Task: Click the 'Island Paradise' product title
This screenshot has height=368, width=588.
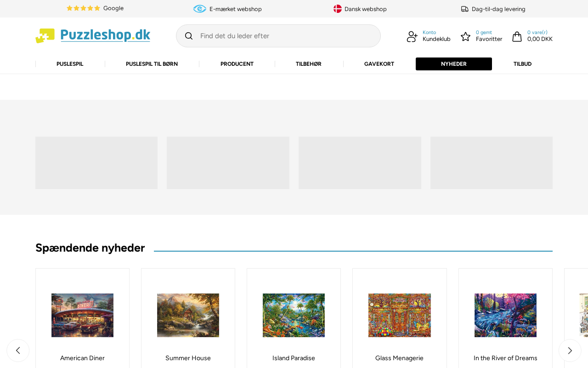Action: (x=294, y=358)
